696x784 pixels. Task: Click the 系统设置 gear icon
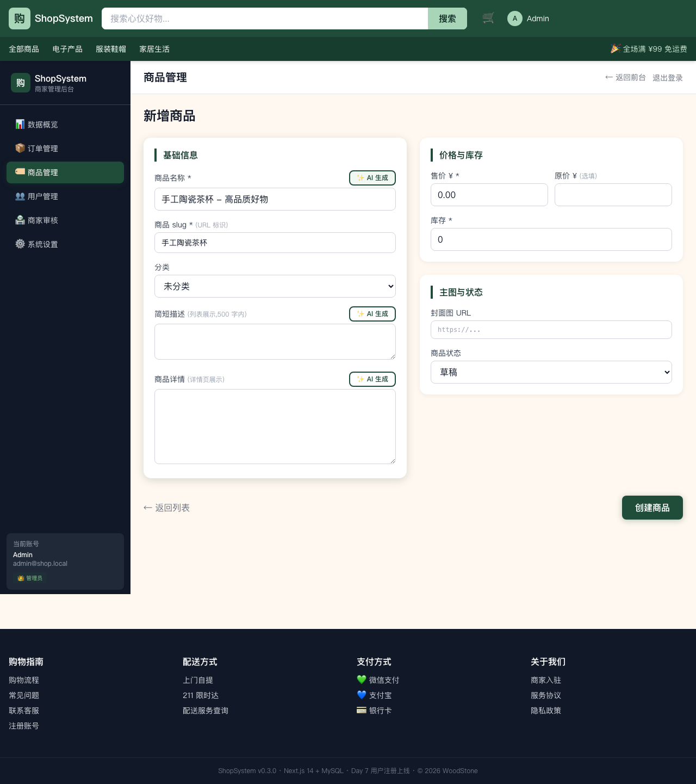pyautogui.click(x=20, y=244)
